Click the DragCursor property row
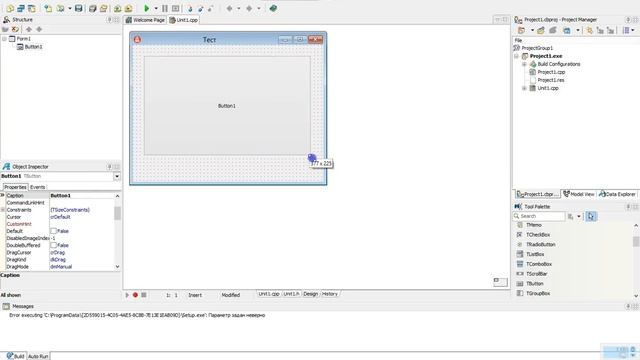 (x=60, y=253)
